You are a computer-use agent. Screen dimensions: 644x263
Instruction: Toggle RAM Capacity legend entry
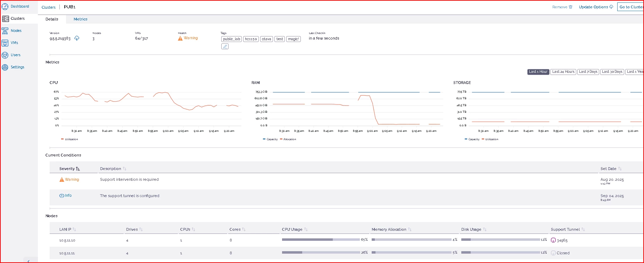tap(270, 139)
